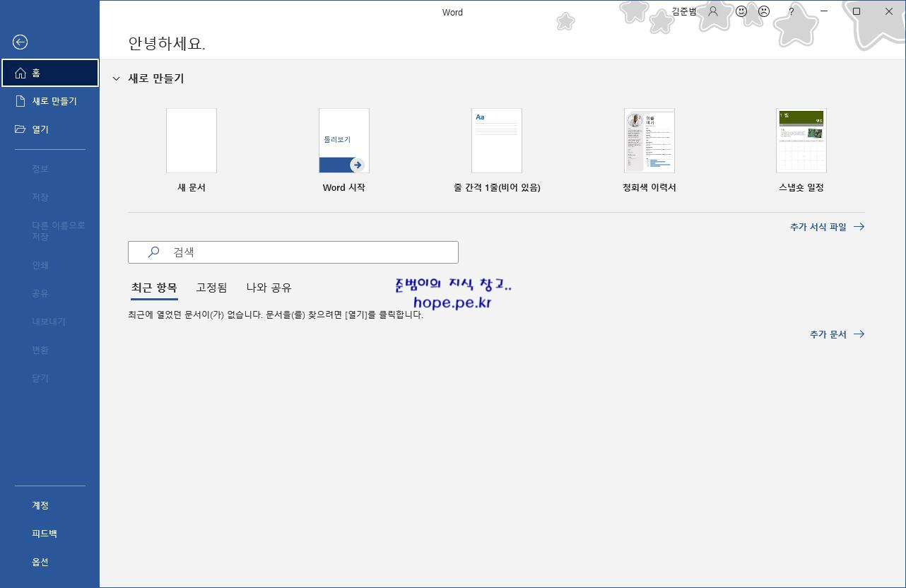The image size is (906, 588).
Task: Open the 추가 서식 파일 link
Action: click(x=818, y=227)
